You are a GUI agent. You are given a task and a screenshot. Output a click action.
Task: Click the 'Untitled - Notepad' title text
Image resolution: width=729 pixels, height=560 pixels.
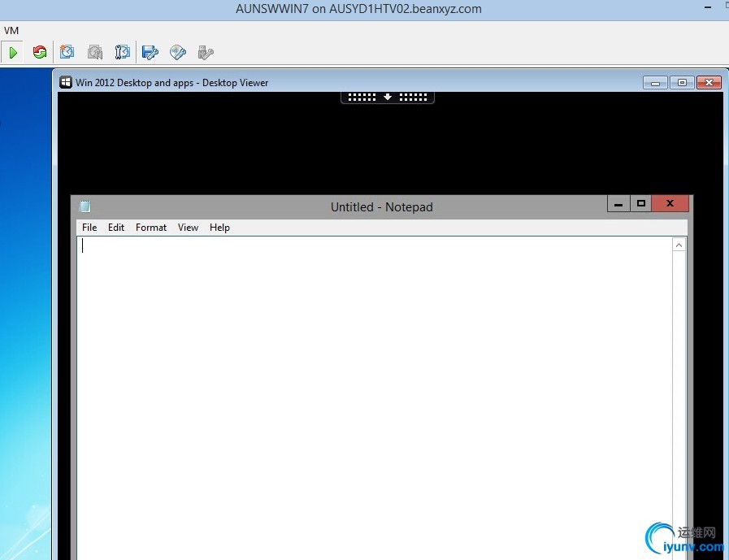pos(382,207)
